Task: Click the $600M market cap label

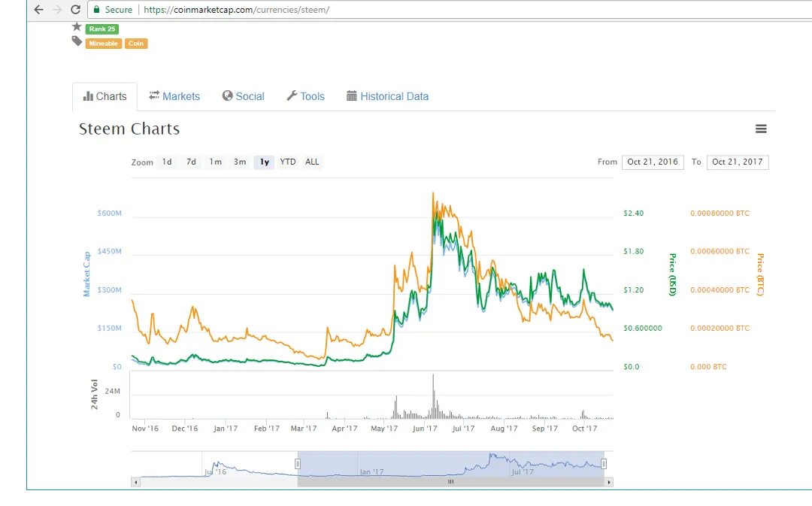Action: (109, 213)
